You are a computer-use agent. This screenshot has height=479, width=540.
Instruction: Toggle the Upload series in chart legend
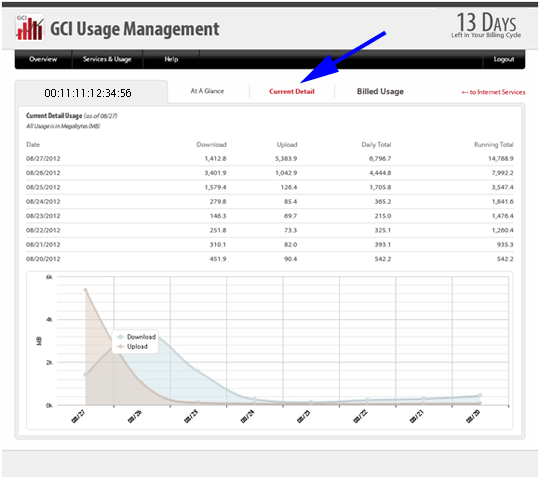click(x=132, y=346)
